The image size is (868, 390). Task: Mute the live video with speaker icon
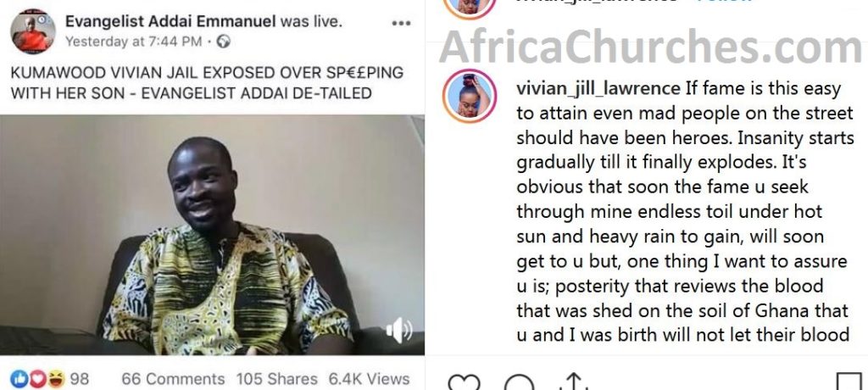(x=398, y=331)
